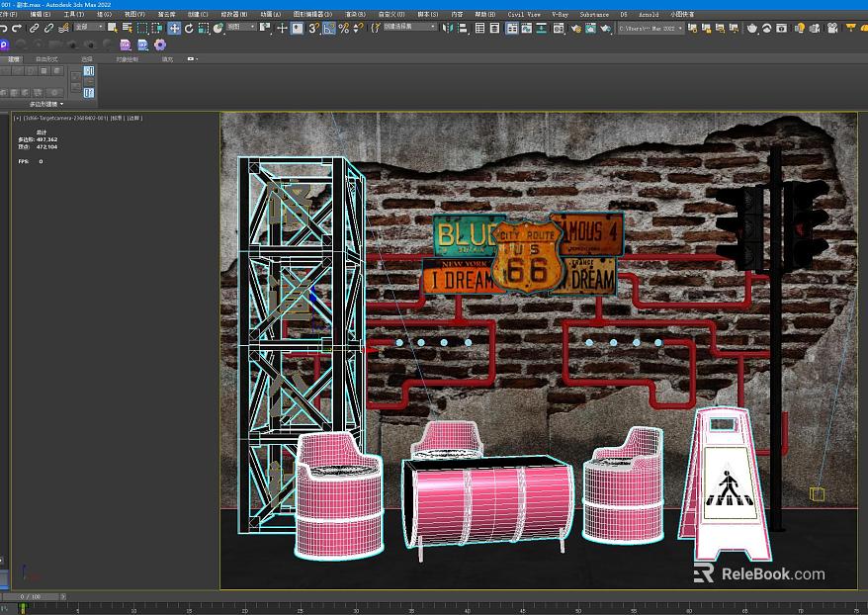Viewport: 868px width, 615px height.
Task: Open the 修改器(M) Modifiers menu
Action: click(234, 15)
